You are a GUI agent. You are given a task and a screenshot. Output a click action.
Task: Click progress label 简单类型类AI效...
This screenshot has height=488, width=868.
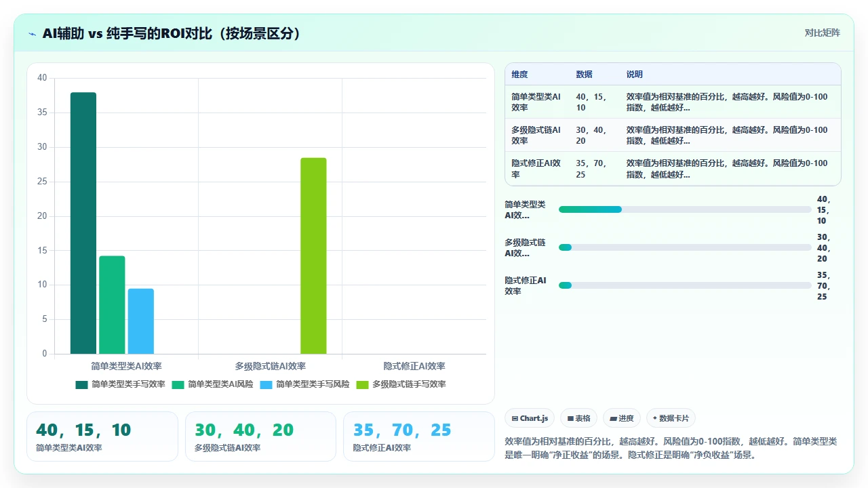click(x=526, y=210)
